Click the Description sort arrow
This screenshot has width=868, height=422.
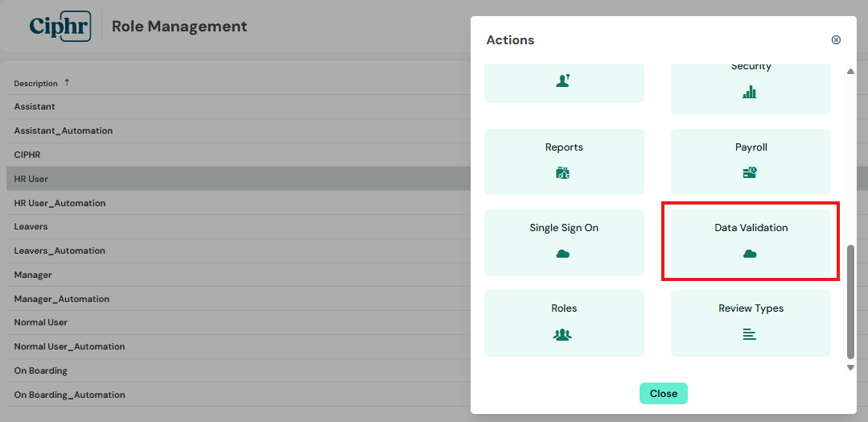pyautogui.click(x=67, y=82)
